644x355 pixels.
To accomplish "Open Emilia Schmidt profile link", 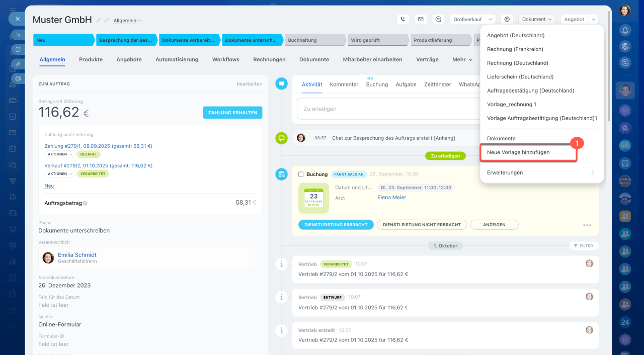I will [77, 255].
